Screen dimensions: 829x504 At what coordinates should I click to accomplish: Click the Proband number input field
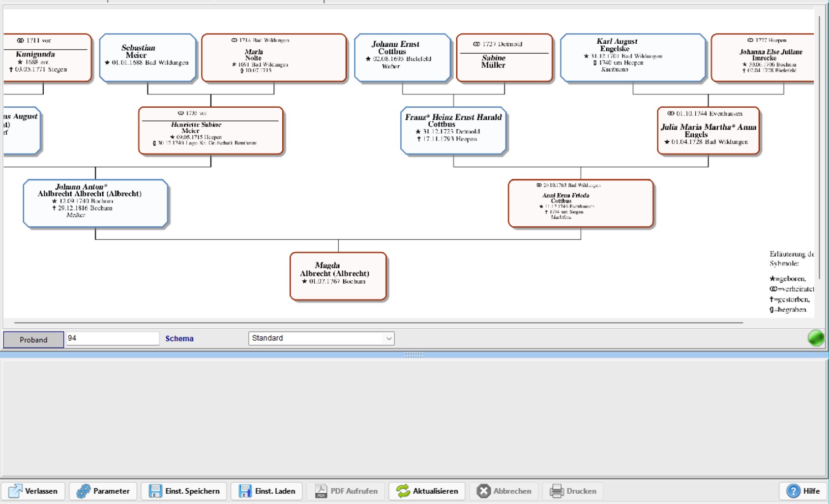click(113, 338)
